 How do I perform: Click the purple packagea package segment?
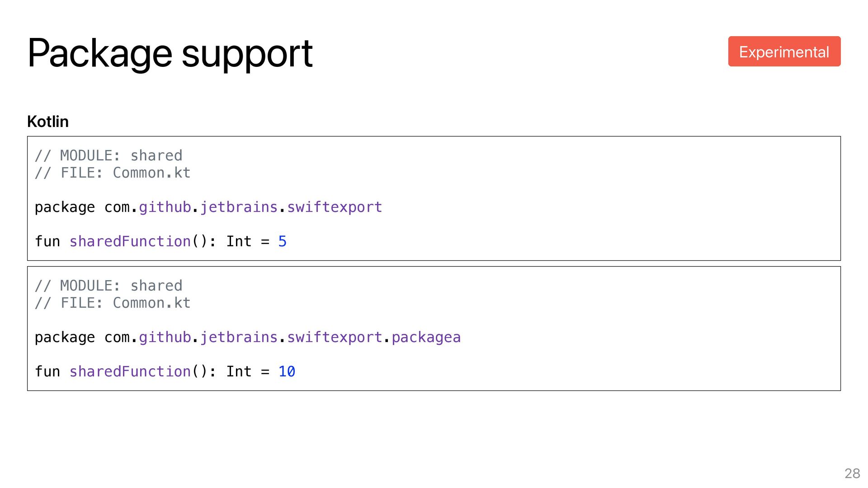point(426,337)
